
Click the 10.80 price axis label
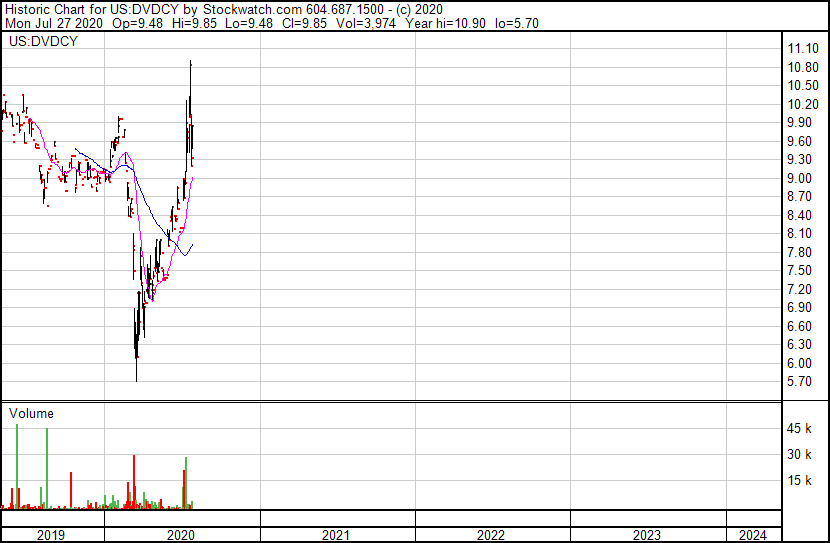click(x=803, y=67)
